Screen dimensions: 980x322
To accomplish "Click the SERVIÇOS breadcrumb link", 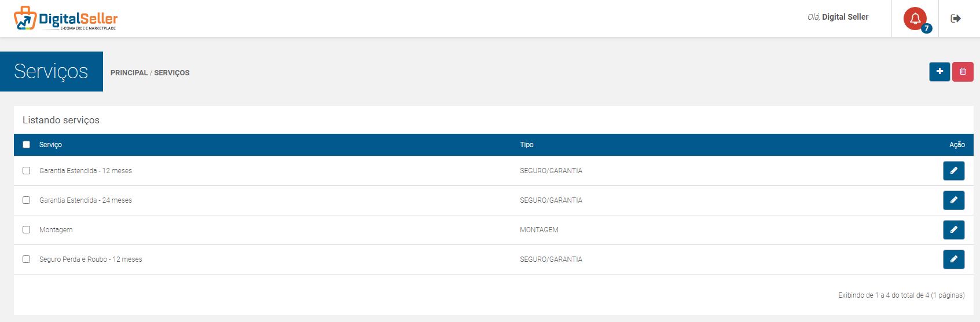I will pyautogui.click(x=172, y=73).
